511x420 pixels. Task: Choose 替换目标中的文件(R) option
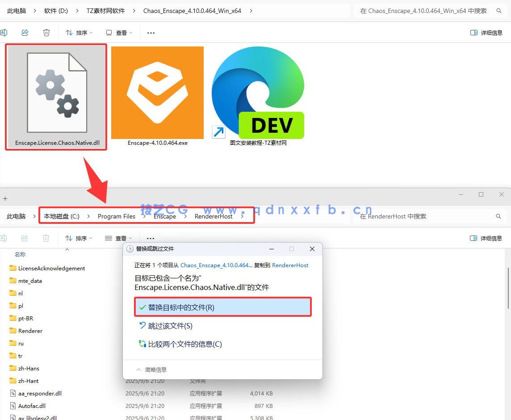(x=181, y=307)
